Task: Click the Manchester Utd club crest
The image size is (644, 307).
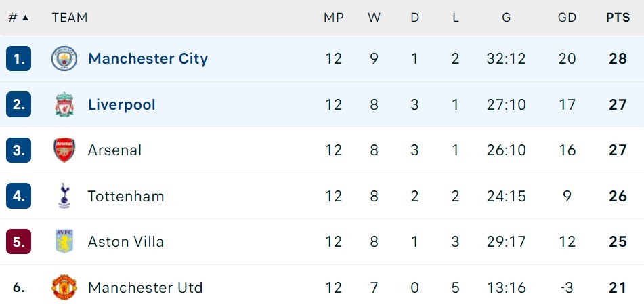Action: [x=64, y=287]
